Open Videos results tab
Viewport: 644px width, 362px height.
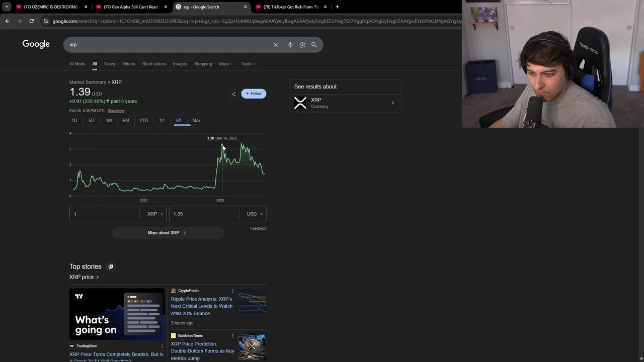[x=128, y=64]
